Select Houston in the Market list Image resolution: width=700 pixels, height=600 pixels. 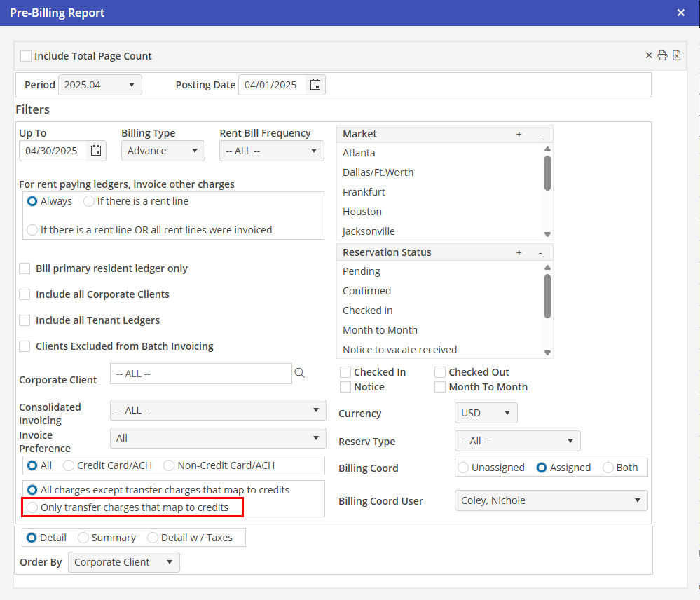(x=362, y=212)
